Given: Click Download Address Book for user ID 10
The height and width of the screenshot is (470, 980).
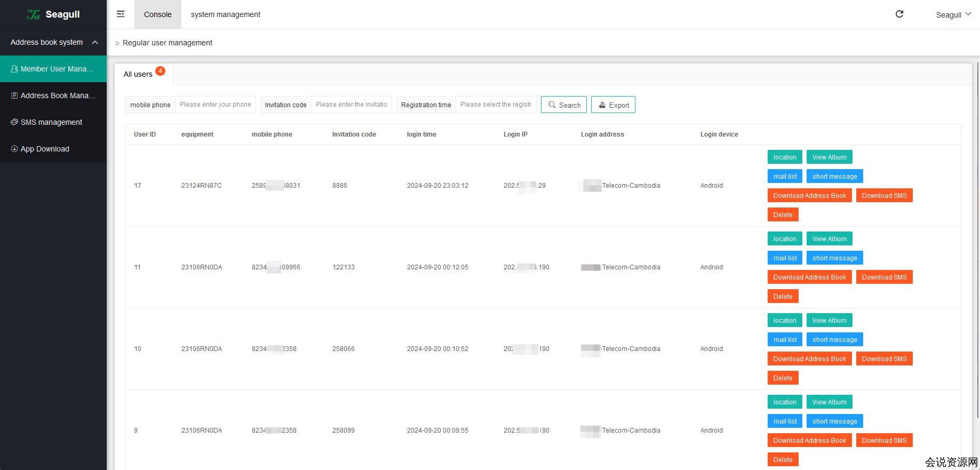Looking at the screenshot, I should click(810, 359).
